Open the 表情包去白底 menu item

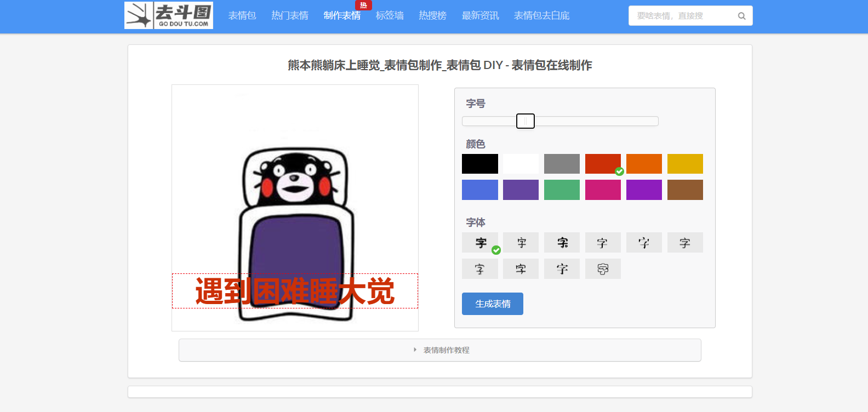541,16
